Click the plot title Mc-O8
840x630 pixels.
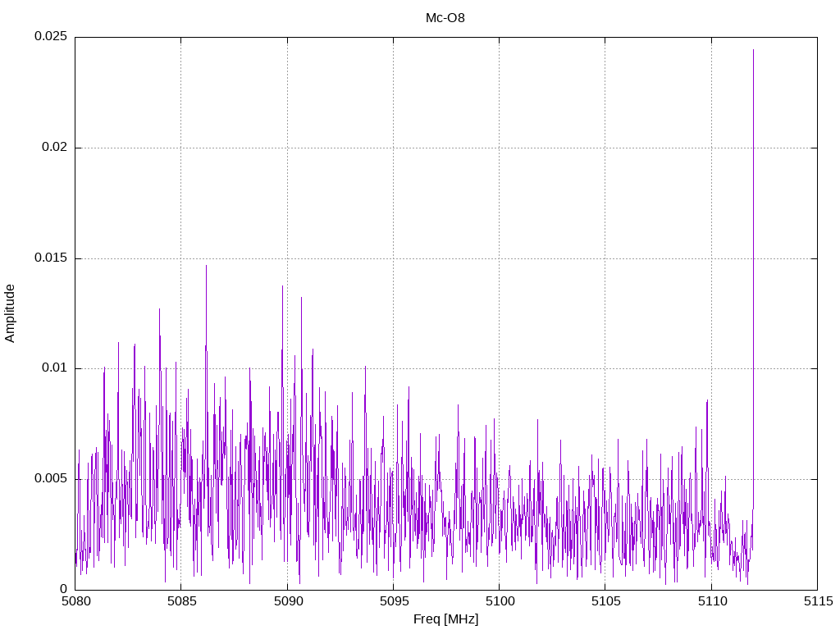point(445,18)
